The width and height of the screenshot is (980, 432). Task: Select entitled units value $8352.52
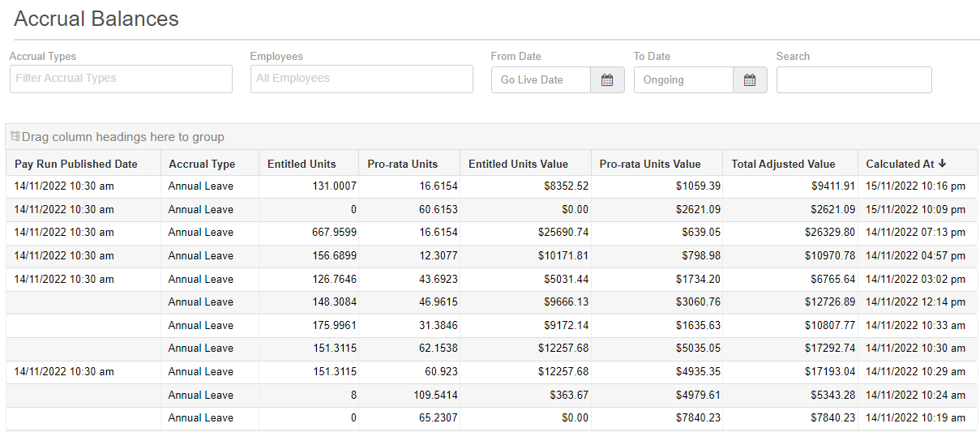pyautogui.click(x=566, y=186)
